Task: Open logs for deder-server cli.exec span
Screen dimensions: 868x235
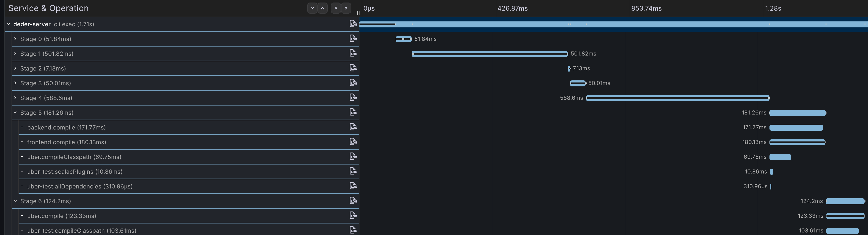Action: [353, 24]
